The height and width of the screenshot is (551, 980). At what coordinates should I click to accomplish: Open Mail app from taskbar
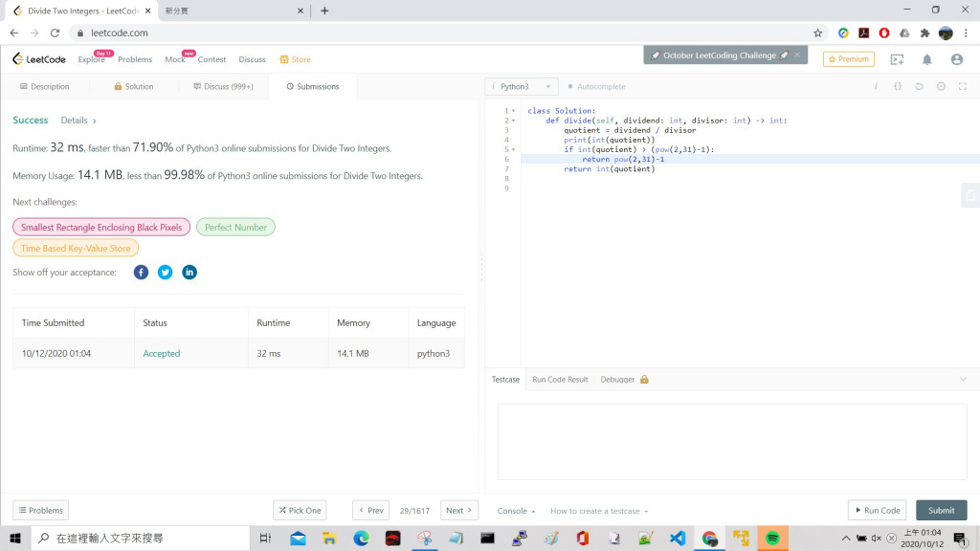click(299, 538)
